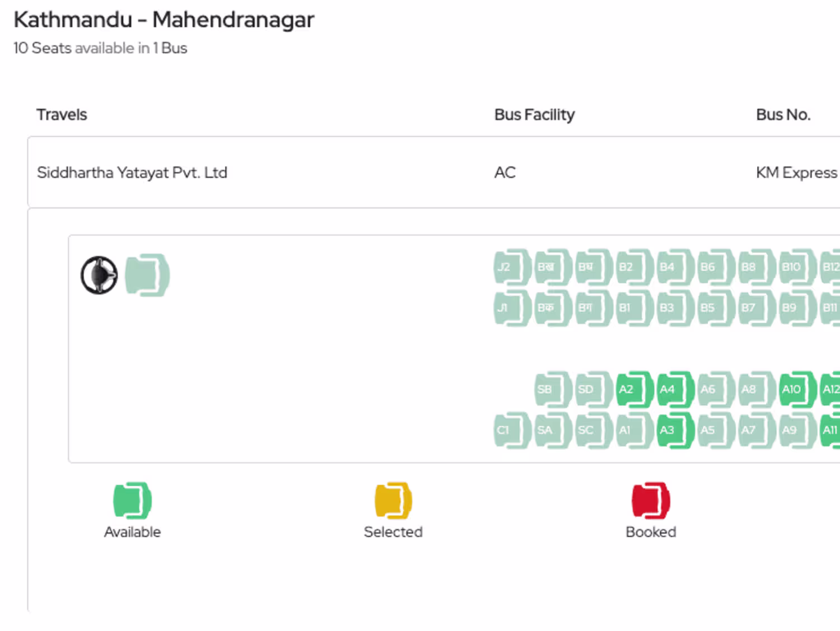
Task: Click the Travels column header
Action: (62, 115)
